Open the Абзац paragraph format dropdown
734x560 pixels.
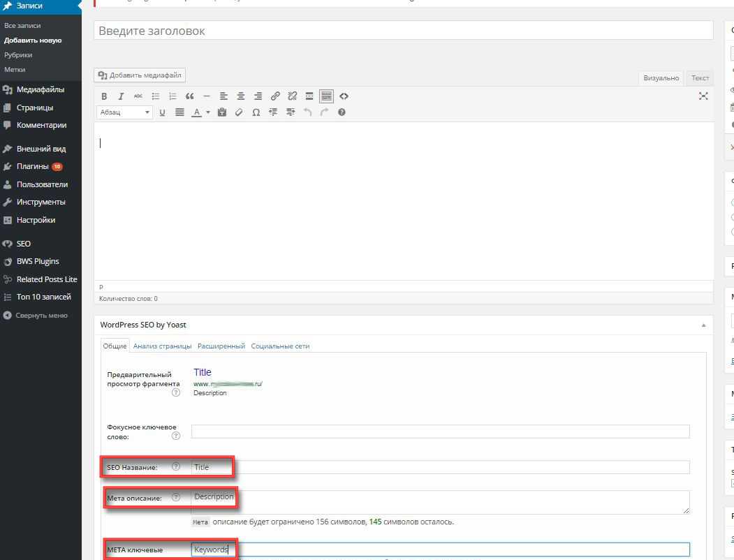click(x=124, y=112)
